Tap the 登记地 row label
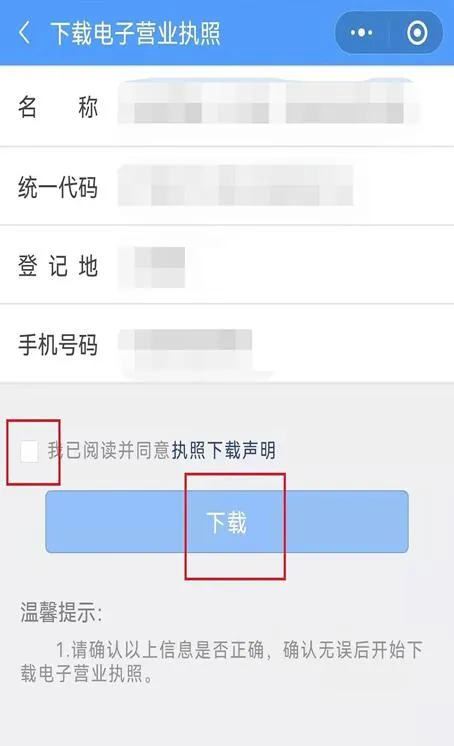The height and width of the screenshot is (746, 454). [58, 266]
